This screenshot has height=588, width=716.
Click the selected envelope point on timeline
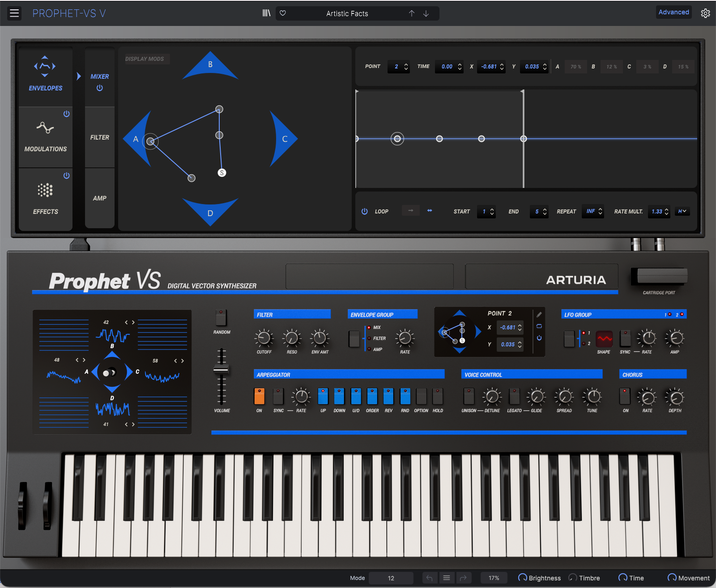point(397,139)
